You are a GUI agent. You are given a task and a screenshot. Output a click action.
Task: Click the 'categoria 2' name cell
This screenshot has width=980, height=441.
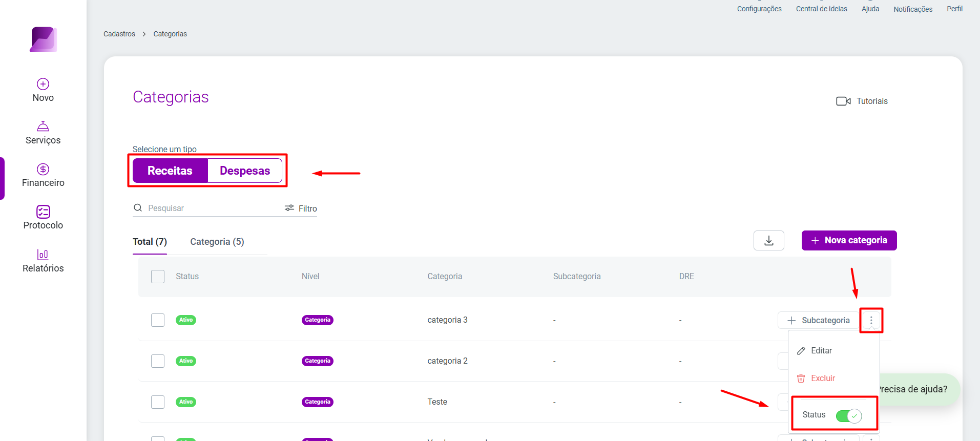pyautogui.click(x=447, y=361)
